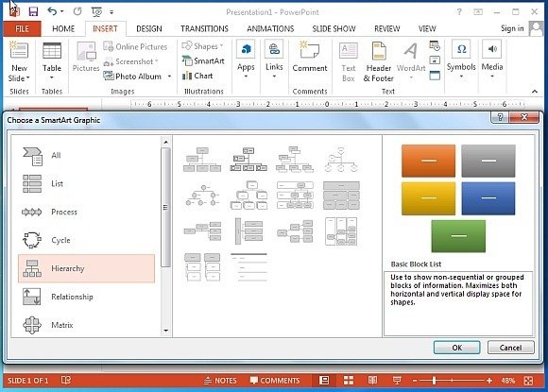The height and width of the screenshot is (392, 548).
Task: Click the Redo repeat icon
Action: pos(77,11)
